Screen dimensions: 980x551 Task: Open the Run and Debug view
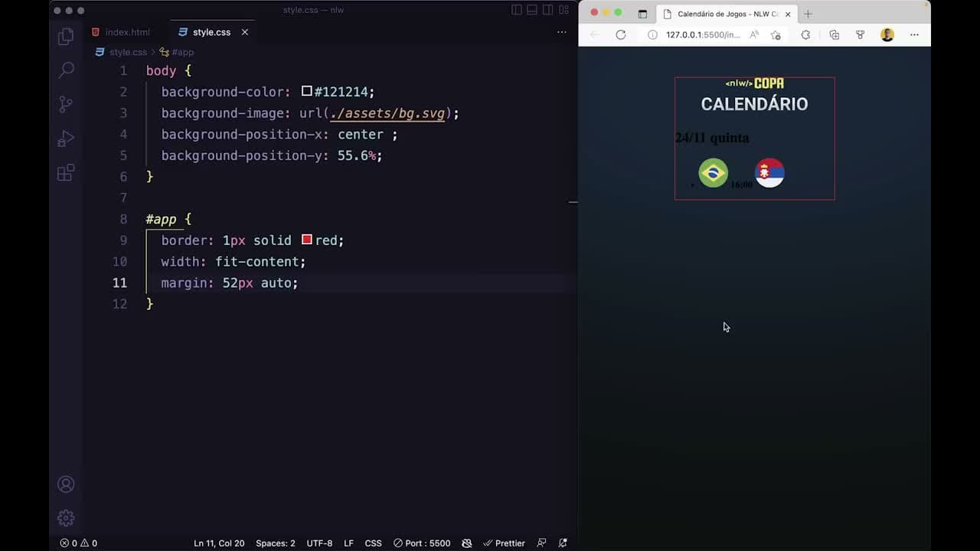click(x=66, y=139)
